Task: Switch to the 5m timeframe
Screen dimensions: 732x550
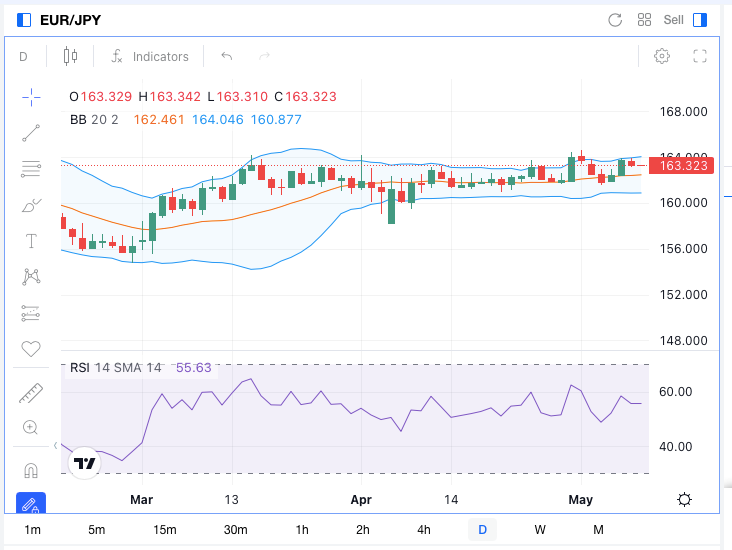Action: 97,530
